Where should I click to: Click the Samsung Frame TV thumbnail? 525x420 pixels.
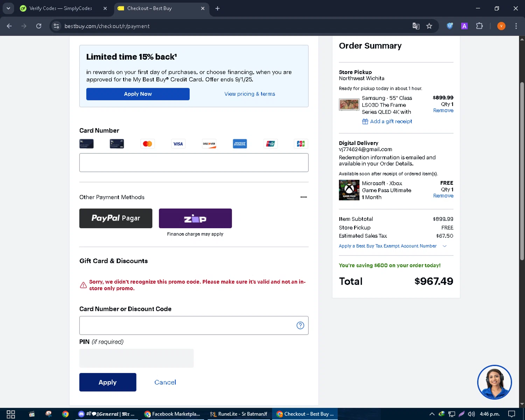click(349, 105)
